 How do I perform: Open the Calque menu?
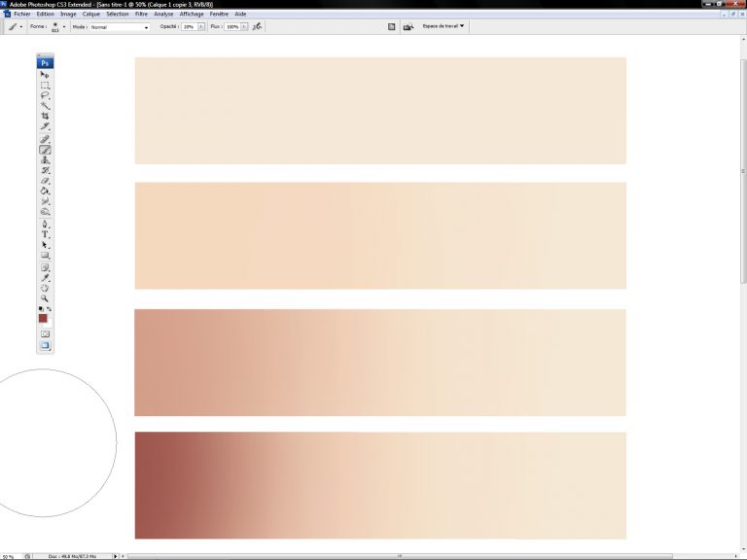tap(91, 15)
